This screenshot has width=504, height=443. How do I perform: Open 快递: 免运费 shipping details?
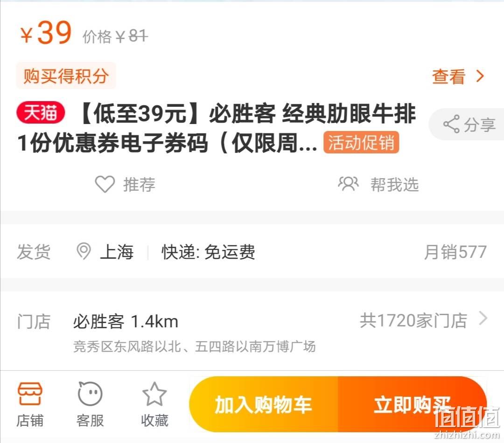tap(208, 252)
